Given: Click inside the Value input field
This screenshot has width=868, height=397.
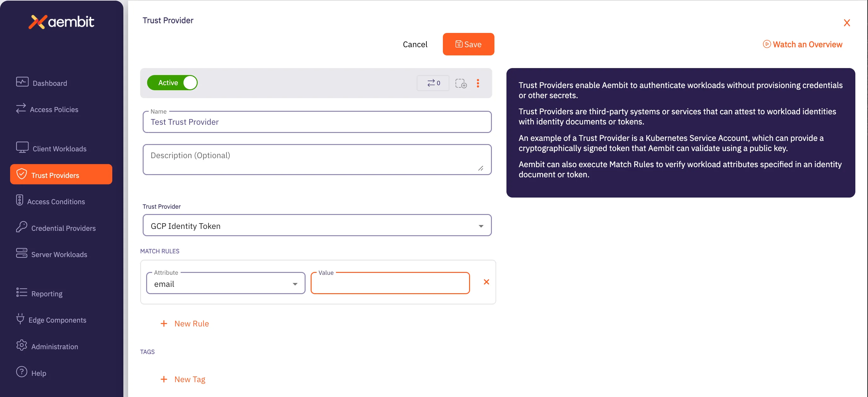Looking at the screenshot, I should tap(390, 283).
